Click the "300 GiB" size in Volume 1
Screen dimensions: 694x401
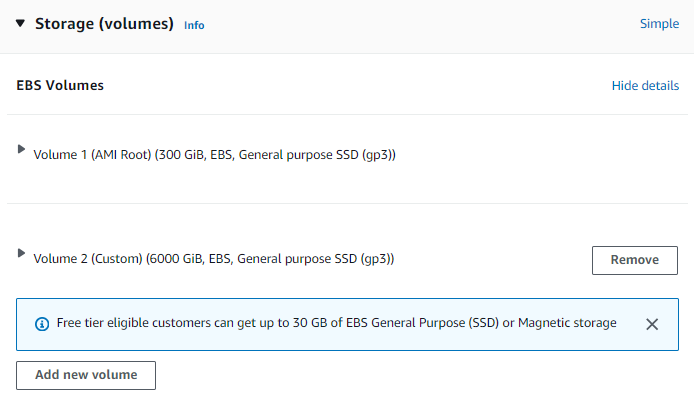(x=181, y=155)
